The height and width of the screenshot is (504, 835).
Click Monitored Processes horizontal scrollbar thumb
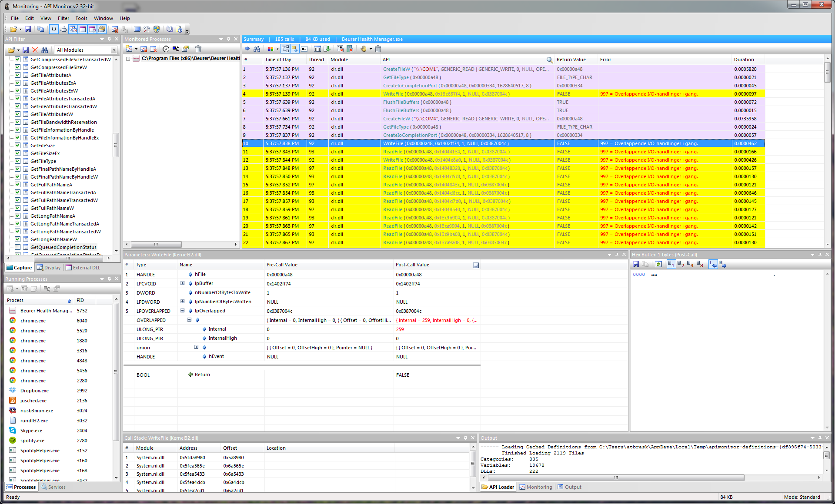click(x=156, y=244)
